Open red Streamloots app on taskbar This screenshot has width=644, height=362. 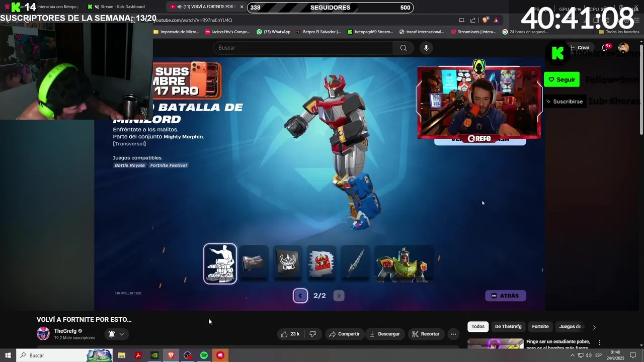220,355
